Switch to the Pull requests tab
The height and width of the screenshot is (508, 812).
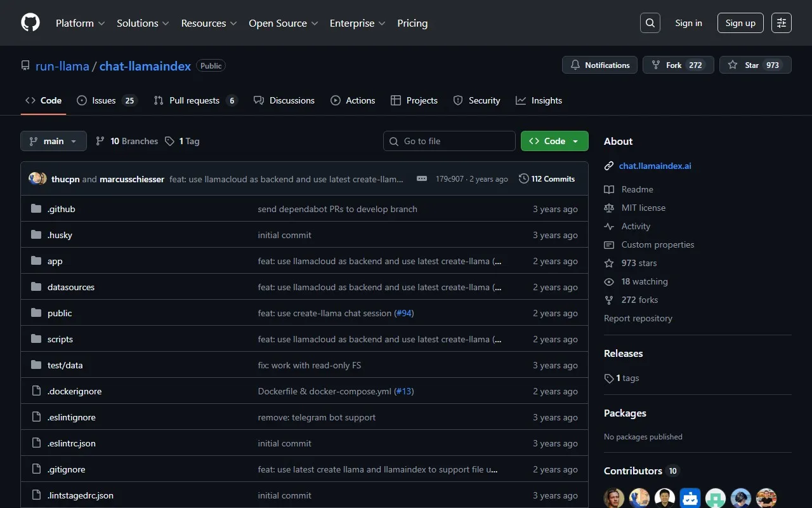(195, 100)
